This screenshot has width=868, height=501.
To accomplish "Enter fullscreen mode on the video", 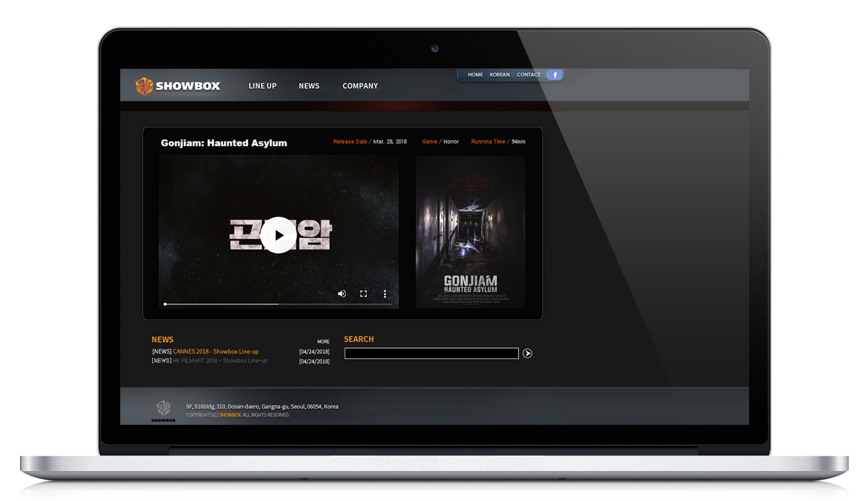I will [363, 294].
